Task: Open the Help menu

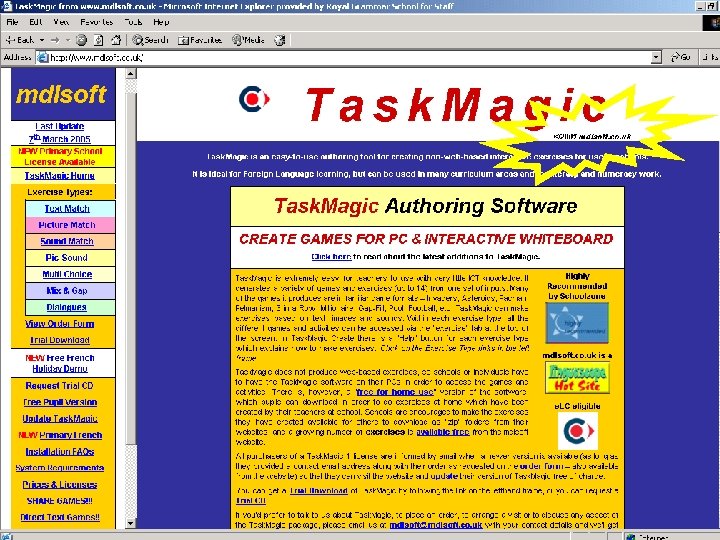Action: click(161, 22)
